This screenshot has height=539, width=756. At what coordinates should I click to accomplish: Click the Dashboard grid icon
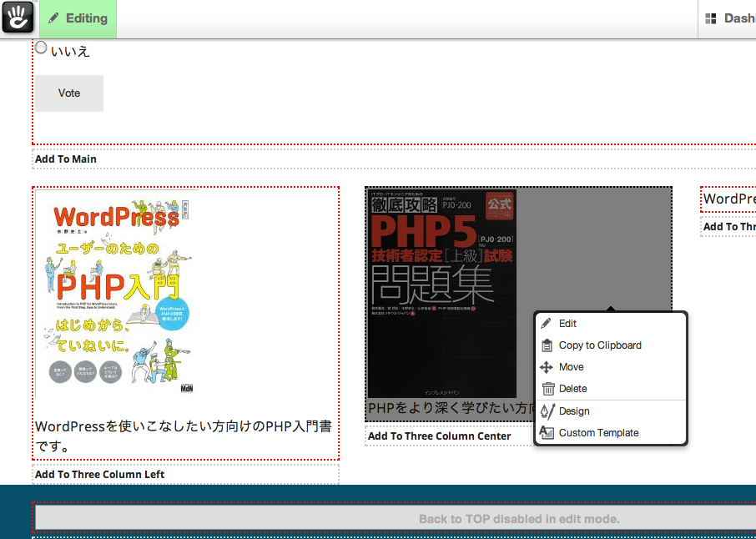pyautogui.click(x=711, y=18)
